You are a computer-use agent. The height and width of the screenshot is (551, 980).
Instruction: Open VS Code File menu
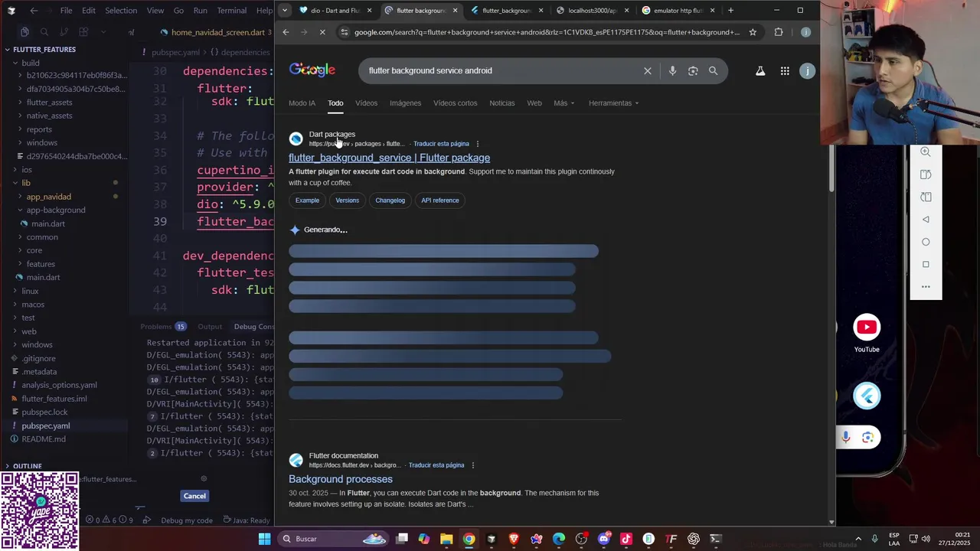(x=66, y=11)
